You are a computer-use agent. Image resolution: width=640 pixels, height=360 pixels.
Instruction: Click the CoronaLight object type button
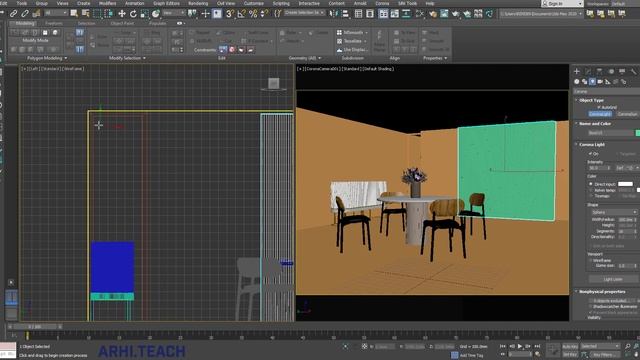(x=600, y=114)
